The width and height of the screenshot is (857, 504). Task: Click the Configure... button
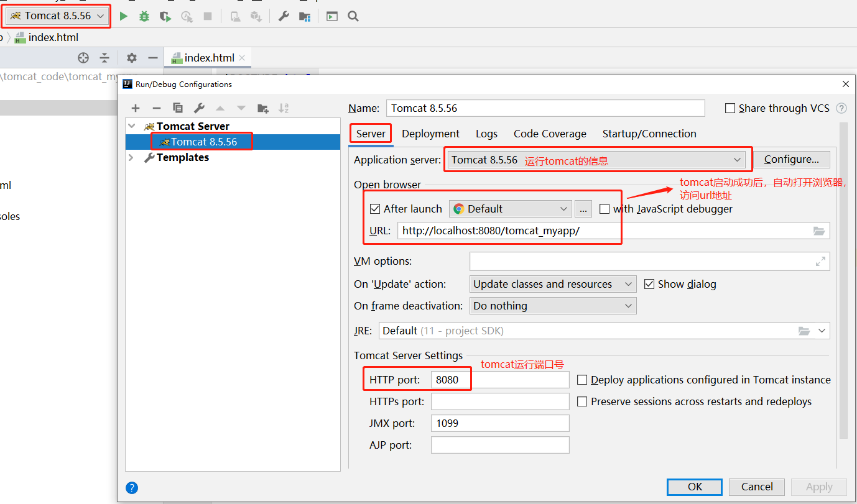(x=791, y=160)
